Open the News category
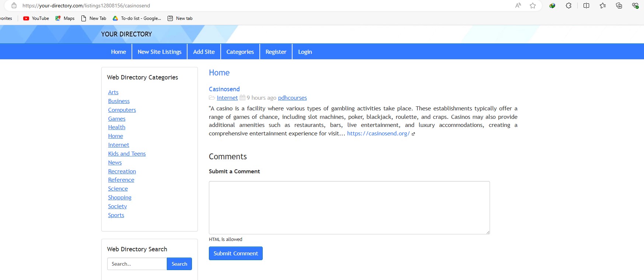Image resolution: width=644 pixels, height=280 pixels. (115, 163)
